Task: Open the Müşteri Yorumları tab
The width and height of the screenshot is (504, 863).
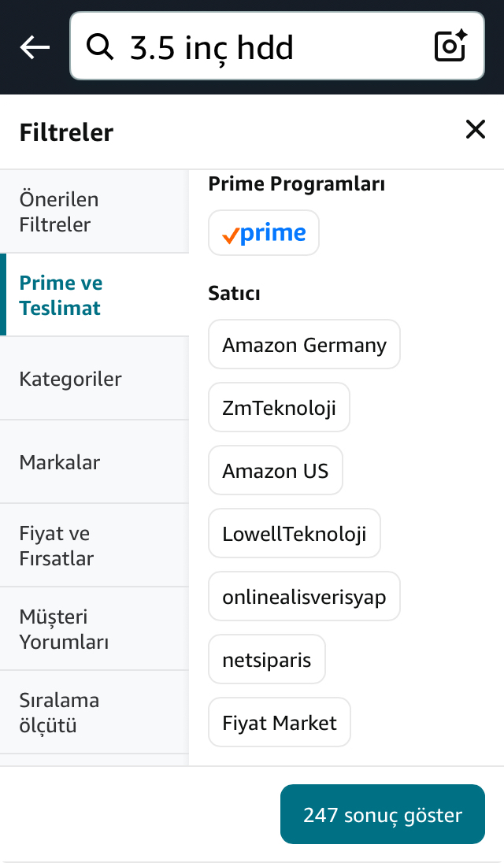Action: [94, 629]
